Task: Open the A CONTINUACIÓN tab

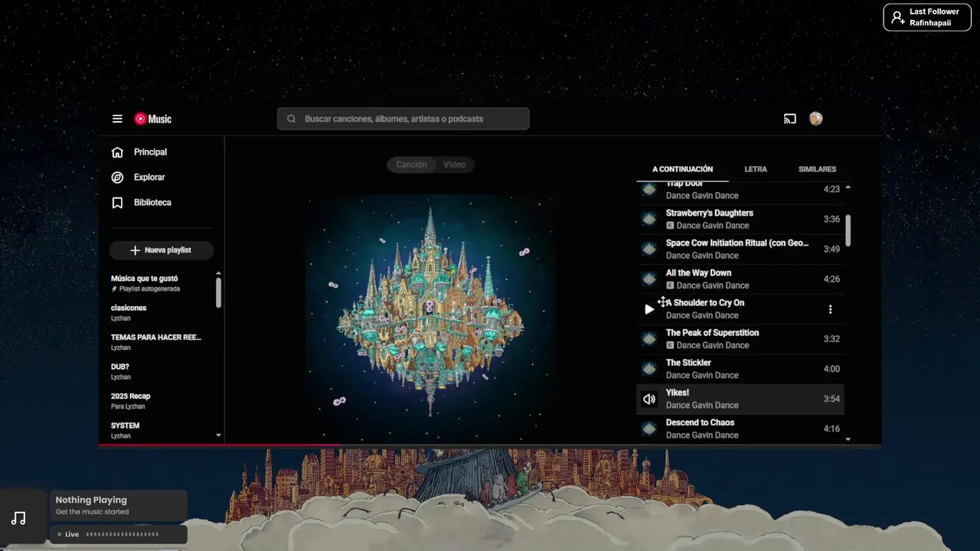Action: click(x=682, y=169)
